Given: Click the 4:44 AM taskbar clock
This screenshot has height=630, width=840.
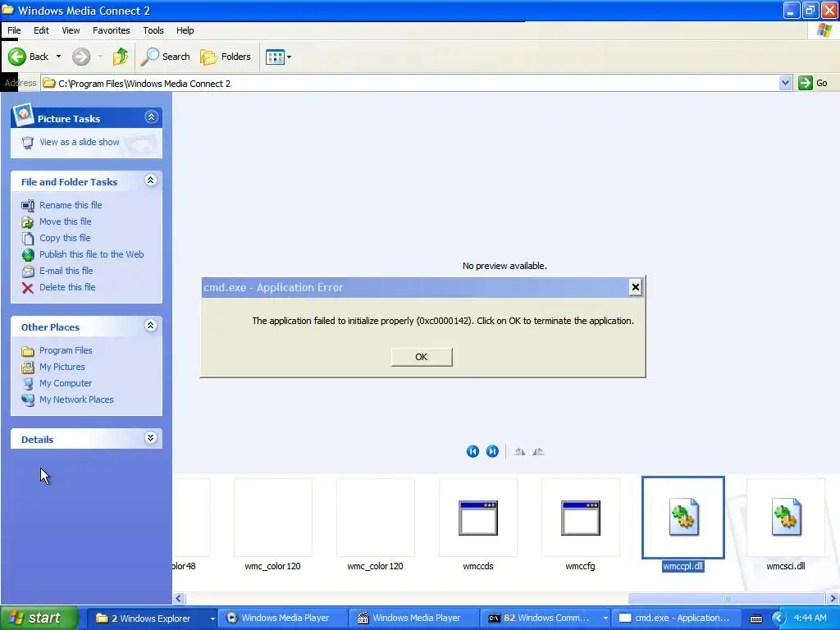Looking at the screenshot, I should coord(810,619).
